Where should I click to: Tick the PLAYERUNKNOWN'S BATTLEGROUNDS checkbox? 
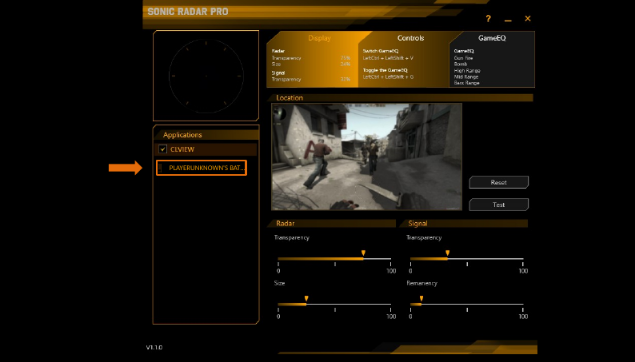pyautogui.click(x=161, y=168)
